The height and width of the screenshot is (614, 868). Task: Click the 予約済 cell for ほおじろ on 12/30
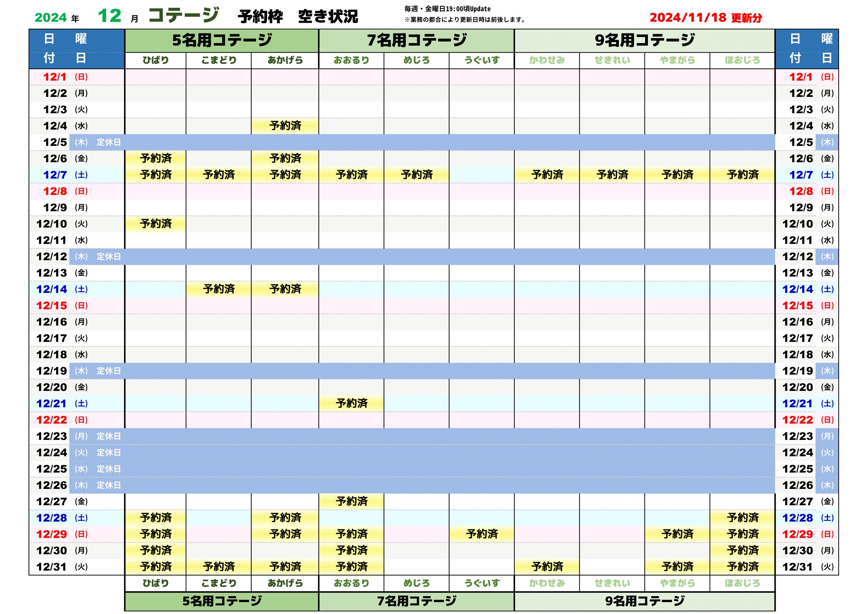point(743,551)
